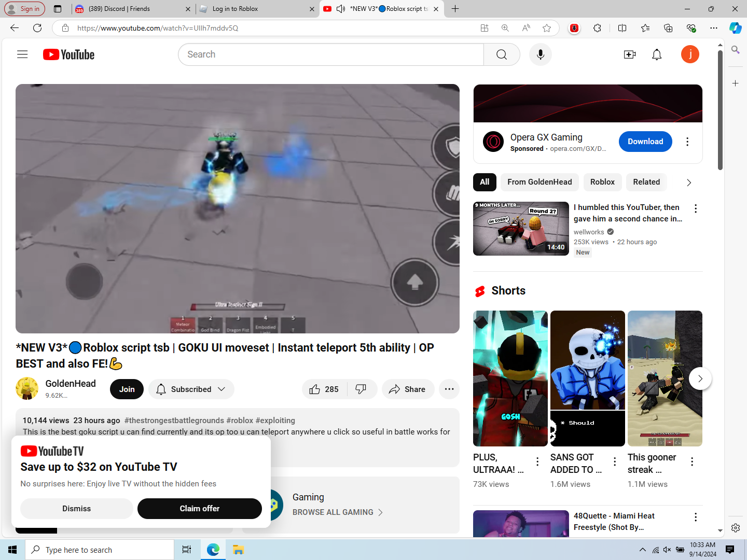Screen dimensions: 747x560
Task: Select the All filter chip
Action: [485, 182]
